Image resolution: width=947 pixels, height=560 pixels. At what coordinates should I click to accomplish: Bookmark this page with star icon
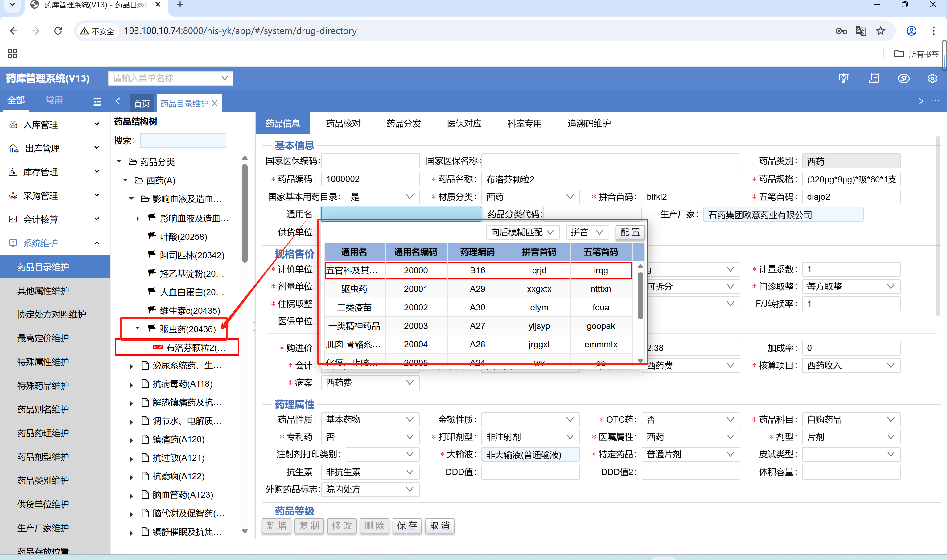coord(880,31)
